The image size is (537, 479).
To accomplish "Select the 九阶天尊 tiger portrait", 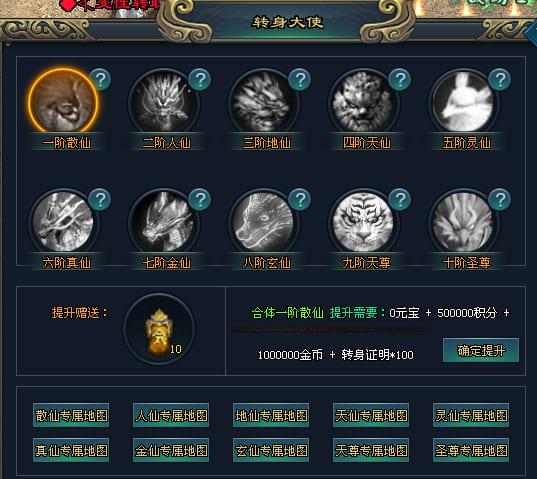I will [363, 222].
